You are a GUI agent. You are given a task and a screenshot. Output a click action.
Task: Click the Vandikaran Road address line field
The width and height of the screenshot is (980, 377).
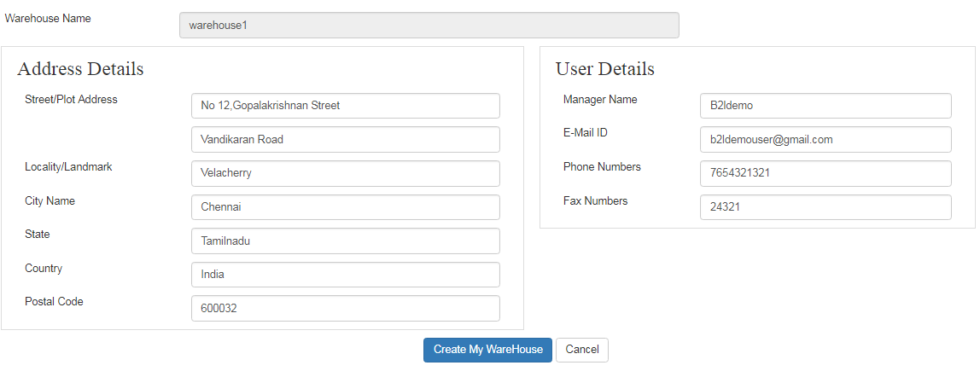click(x=345, y=140)
